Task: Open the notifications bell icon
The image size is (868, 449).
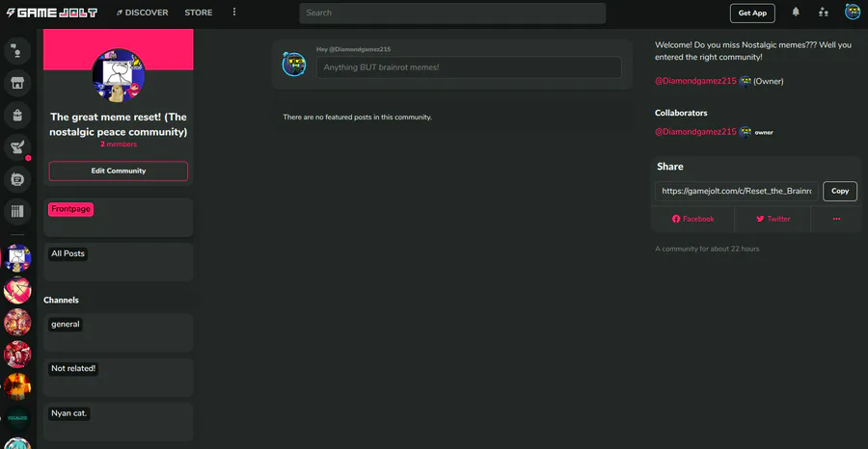Action: [x=796, y=13]
